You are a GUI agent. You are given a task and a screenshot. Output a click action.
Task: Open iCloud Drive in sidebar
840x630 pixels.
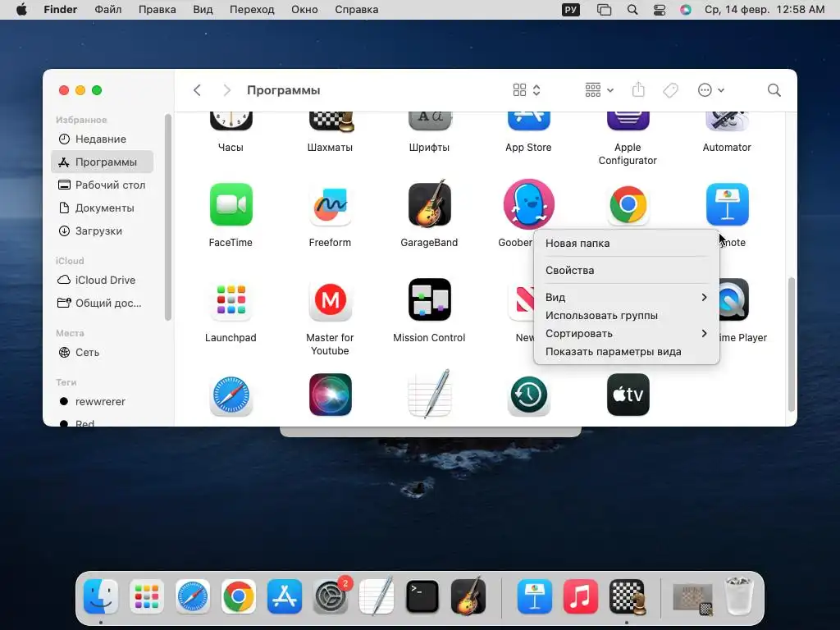pyautogui.click(x=103, y=281)
